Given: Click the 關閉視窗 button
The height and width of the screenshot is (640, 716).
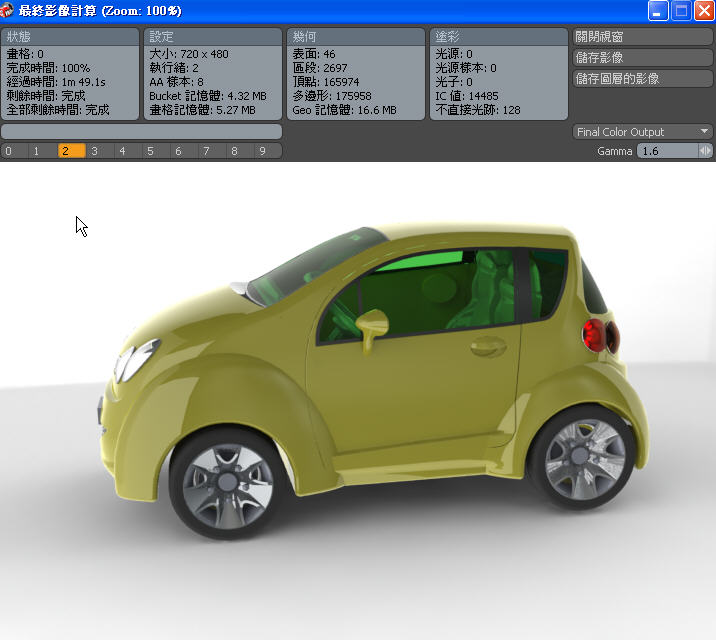Looking at the screenshot, I should point(642,37).
